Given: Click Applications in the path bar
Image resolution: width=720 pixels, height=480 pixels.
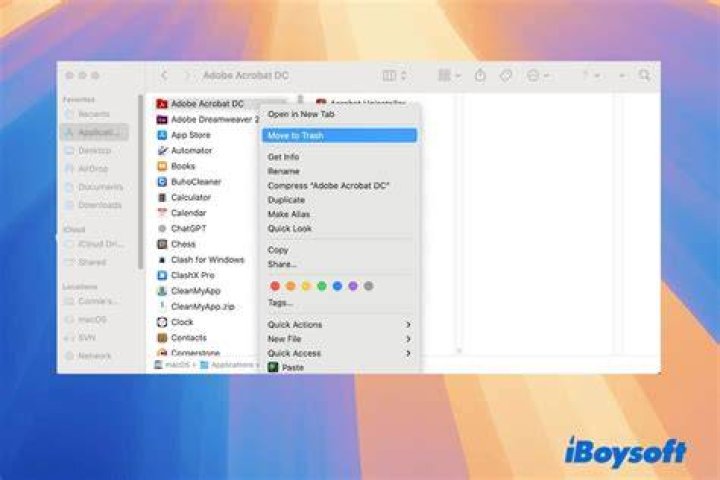Looking at the screenshot, I should tap(228, 365).
